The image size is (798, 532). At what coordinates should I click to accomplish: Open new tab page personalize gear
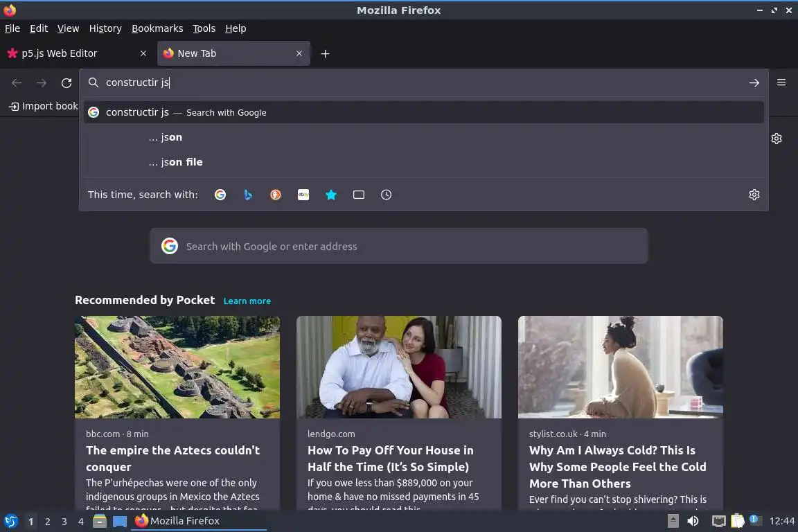(x=776, y=139)
